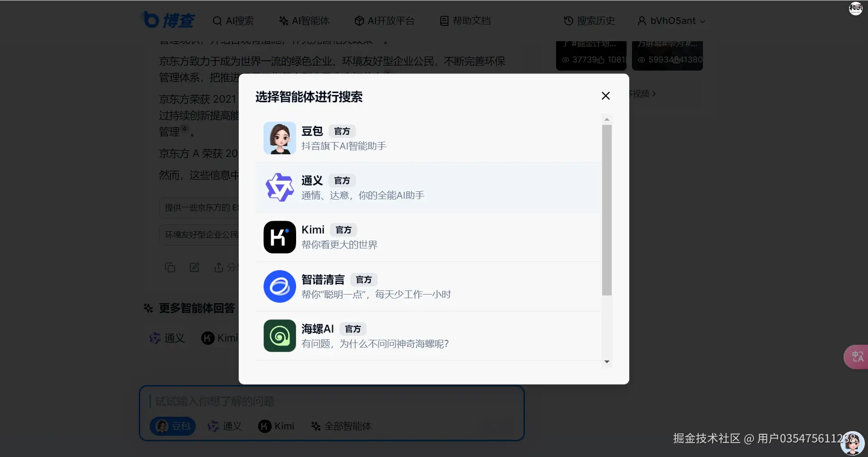
Task: Click citation marker 4 after 管理
Action: pos(184,129)
